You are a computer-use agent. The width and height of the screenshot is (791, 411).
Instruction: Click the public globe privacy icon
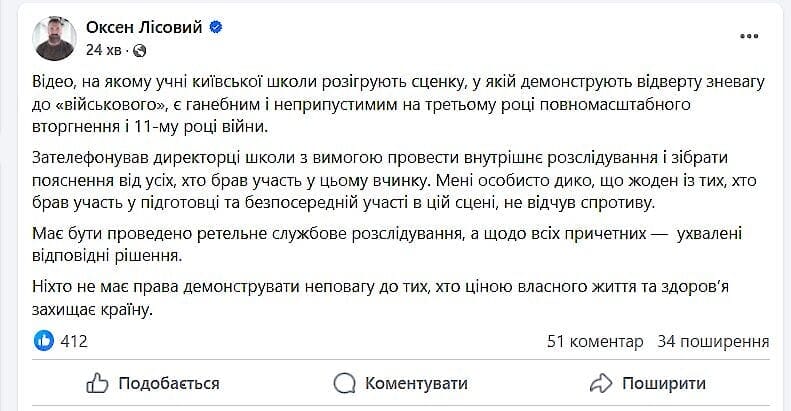click(x=140, y=50)
